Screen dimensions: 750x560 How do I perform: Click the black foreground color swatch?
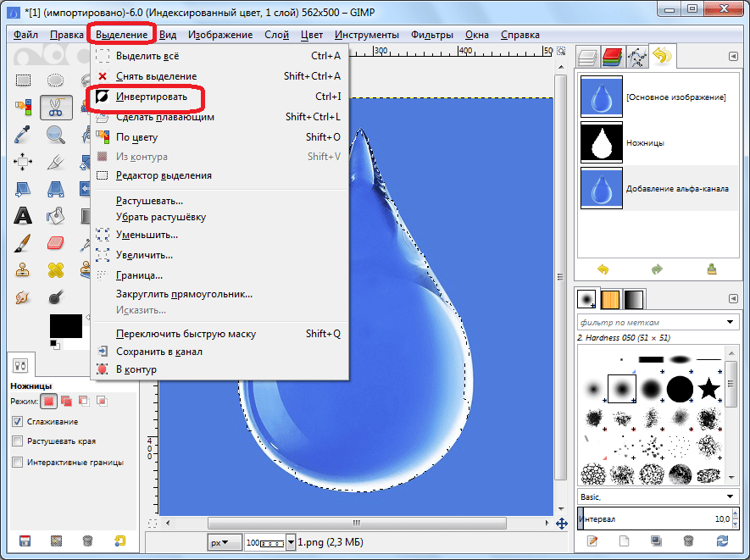pos(65,325)
